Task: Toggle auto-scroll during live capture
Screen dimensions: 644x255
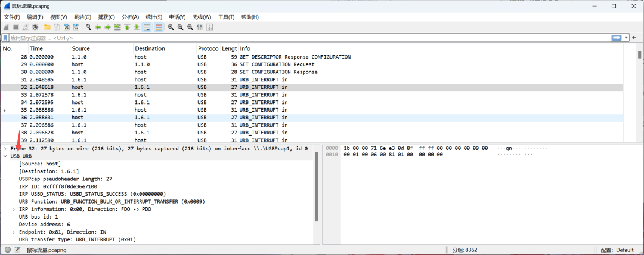Action: [147, 27]
